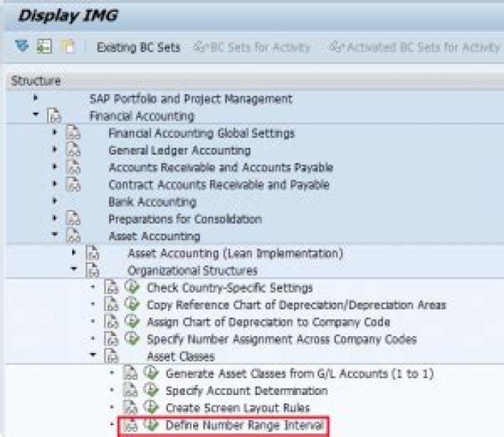
Task: Expand Financial Accounting Global Settings node
Action: coord(55,132)
